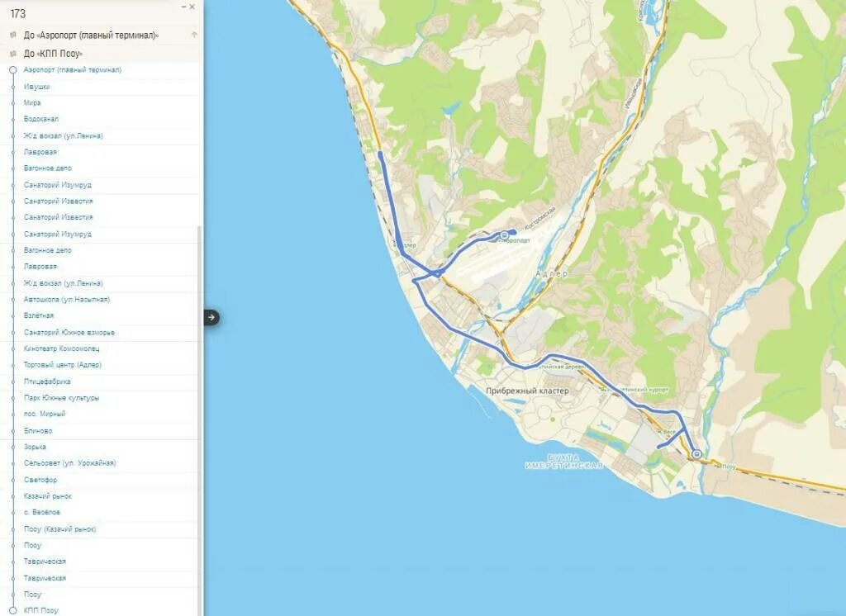This screenshot has height=616, width=846.
Task: Click the route number 173 title
Action: pos(18,13)
